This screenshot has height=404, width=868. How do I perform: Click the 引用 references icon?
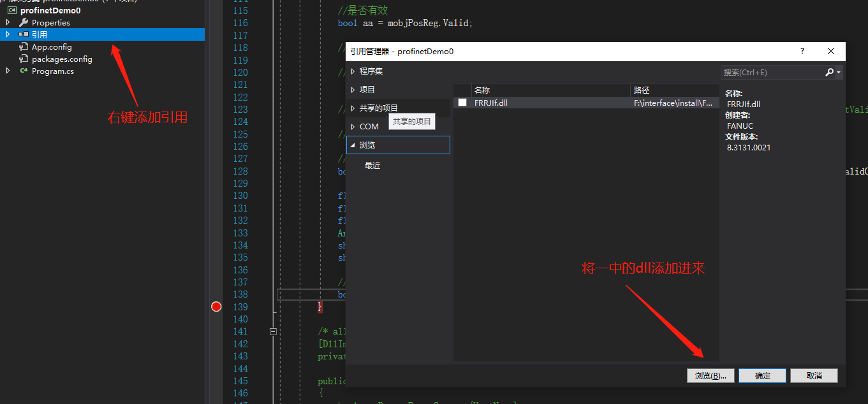pyautogui.click(x=24, y=34)
